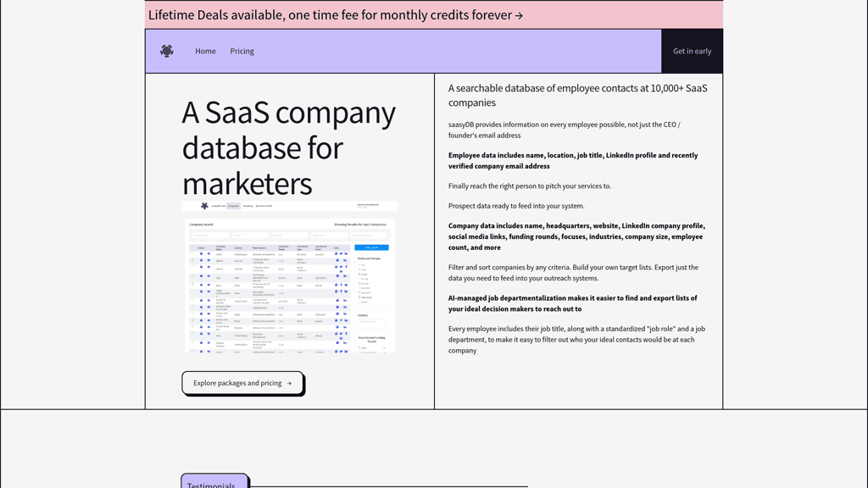Click a LinkedIn icon in the Links column
This screenshot has height=488, width=868.
[x=346, y=252]
